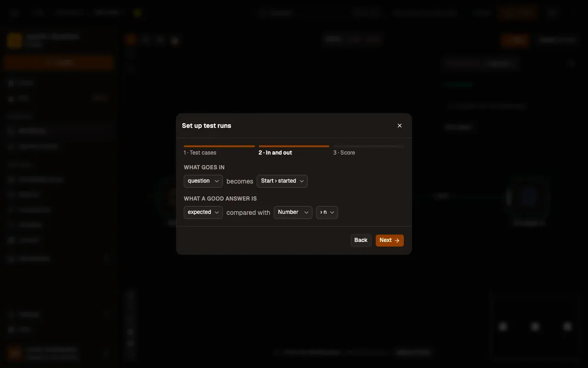Viewport: 588px width, 368px height.
Task: Click the Set up test runs title
Action: pyautogui.click(x=207, y=126)
